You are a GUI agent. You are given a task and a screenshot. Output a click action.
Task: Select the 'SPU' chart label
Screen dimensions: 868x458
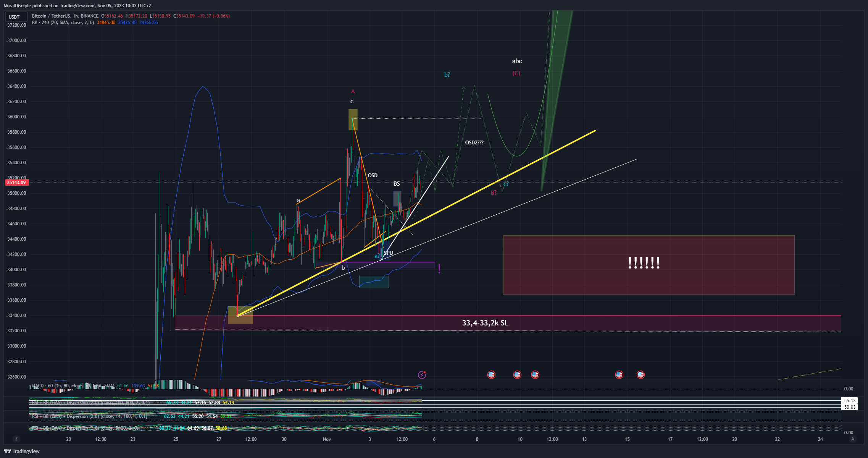(x=388, y=253)
